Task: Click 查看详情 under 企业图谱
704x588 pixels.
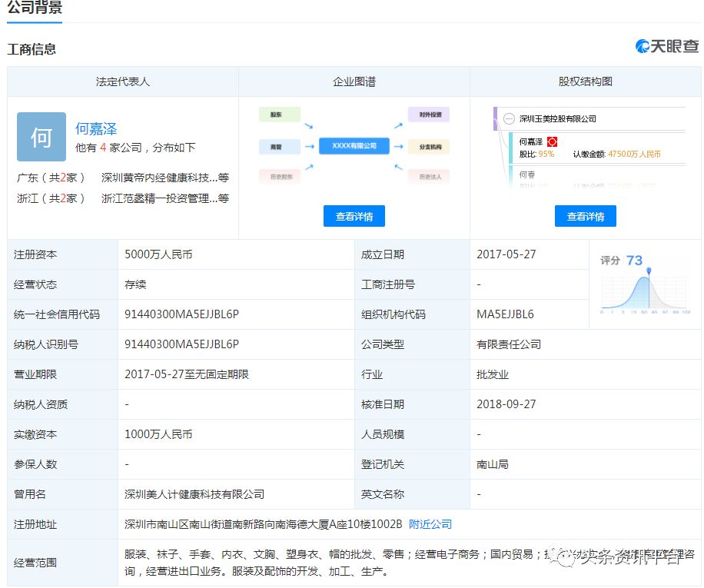Action: 354,217
